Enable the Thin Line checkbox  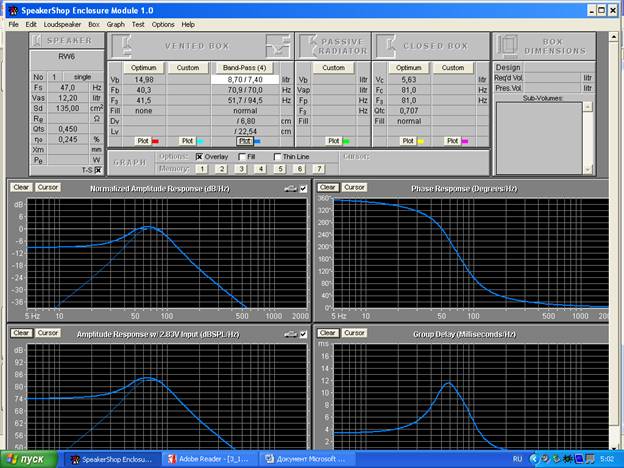[x=277, y=157]
